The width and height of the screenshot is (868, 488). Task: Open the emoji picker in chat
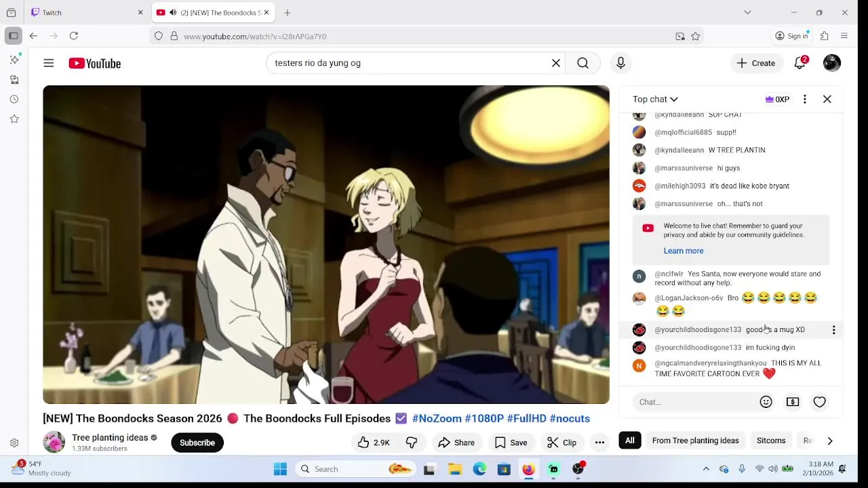click(766, 402)
